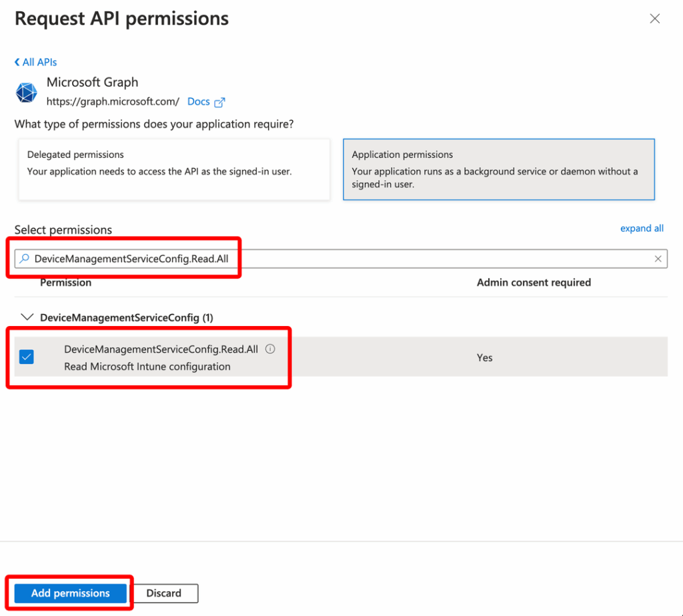
Task: Navigate back using the All APIs link
Action: pos(39,61)
